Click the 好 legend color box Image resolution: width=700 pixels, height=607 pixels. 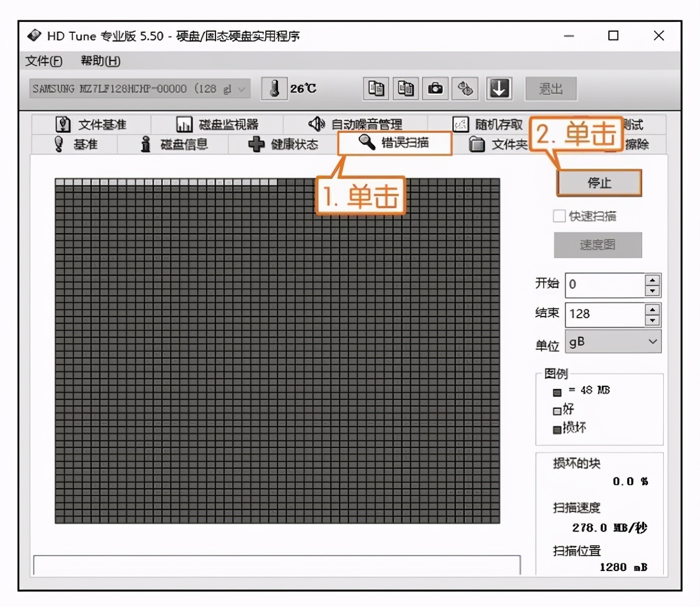(x=557, y=411)
